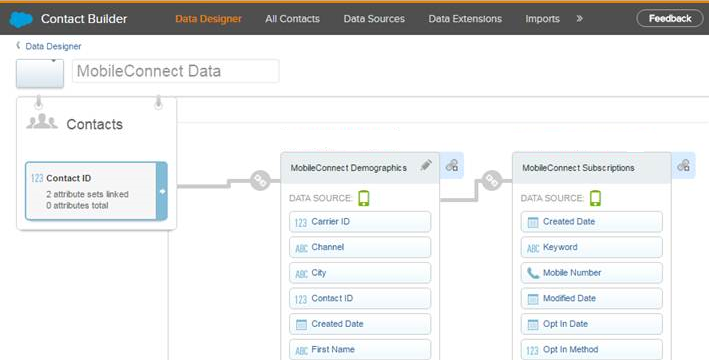The width and height of the screenshot is (709, 360).
Task: Select the Mobile Number attribute
Action: click(591, 273)
